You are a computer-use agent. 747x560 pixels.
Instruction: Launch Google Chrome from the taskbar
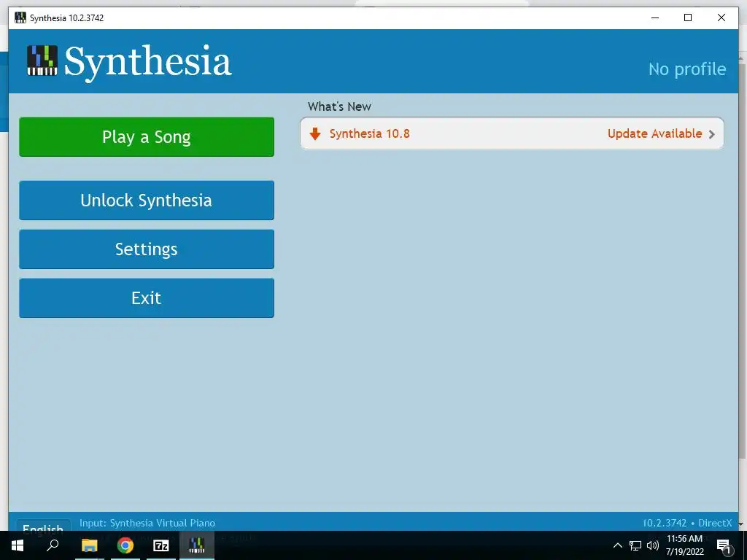pyautogui.click(x=125, y=545)
